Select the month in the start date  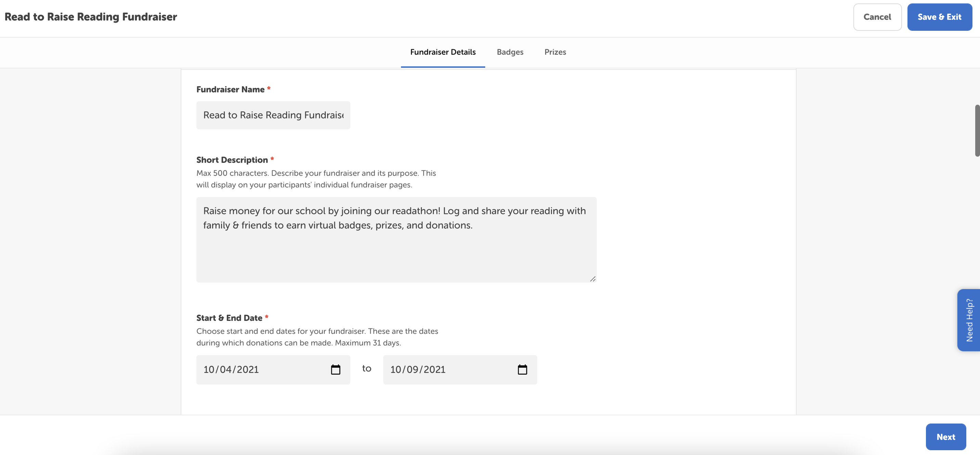pyautogui.click(x=209, y=369)
